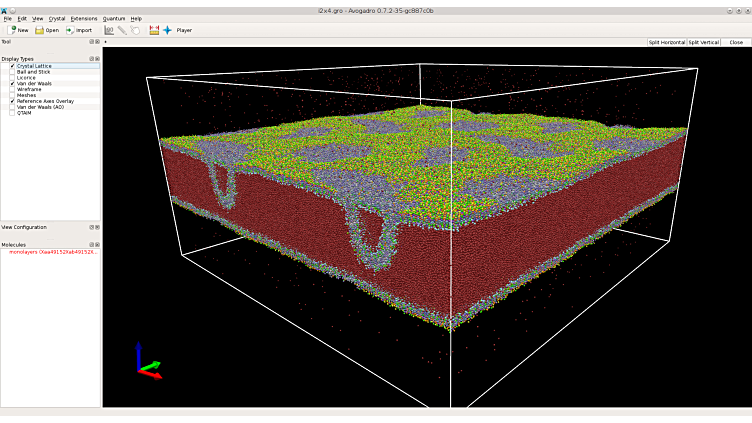The height and width of the screenshot is (423, 752).
Task: Click the Player toolbar button
Action: tap(184, 30)
